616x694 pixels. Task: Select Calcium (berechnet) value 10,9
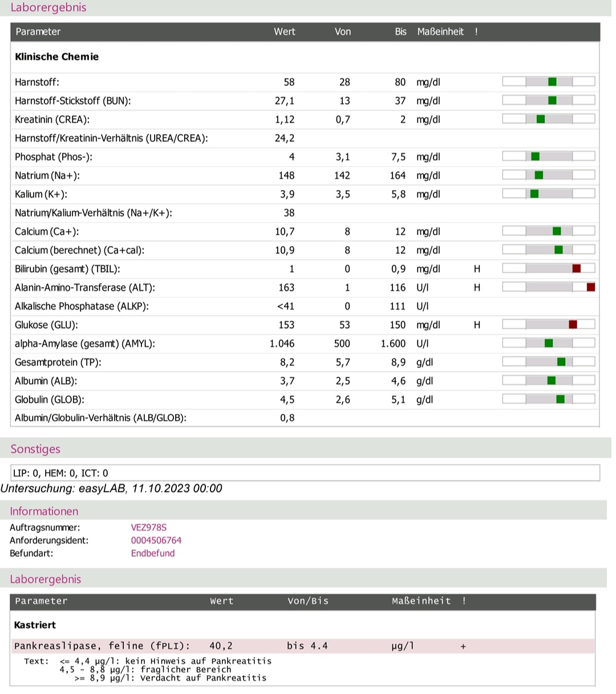coord(285,251)
